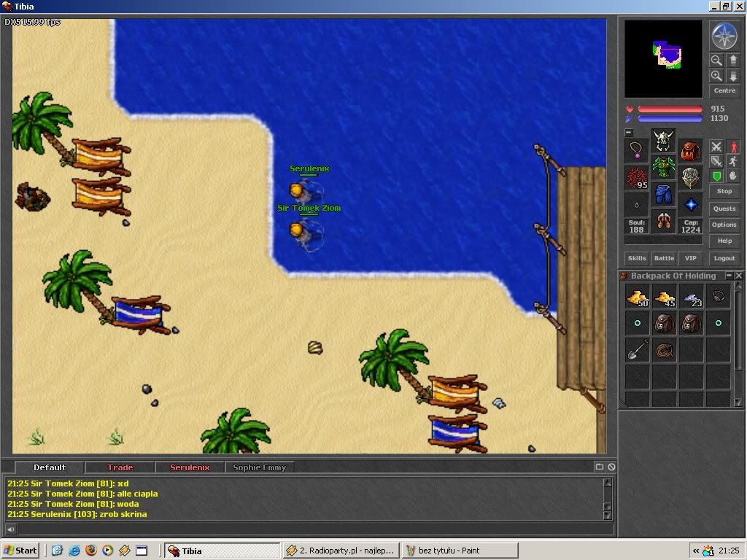Switch to the Default chat tab

pos(50,467)
